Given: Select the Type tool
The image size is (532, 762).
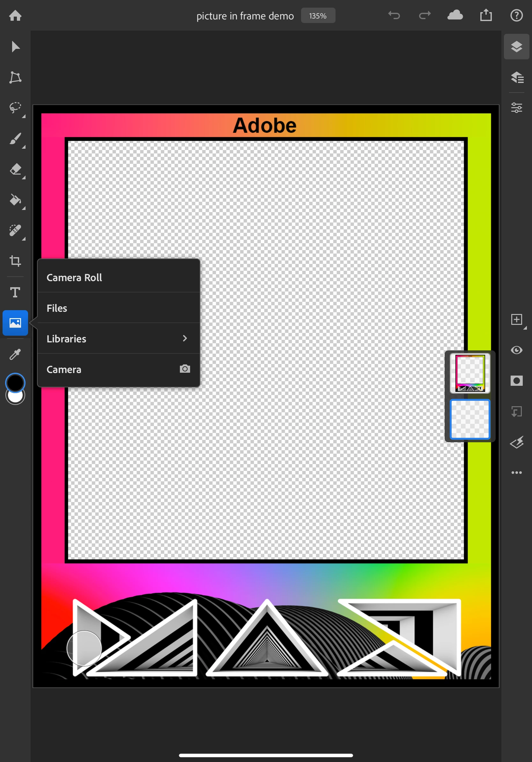Looking at the screenshot, I should (x=15, y=292).
